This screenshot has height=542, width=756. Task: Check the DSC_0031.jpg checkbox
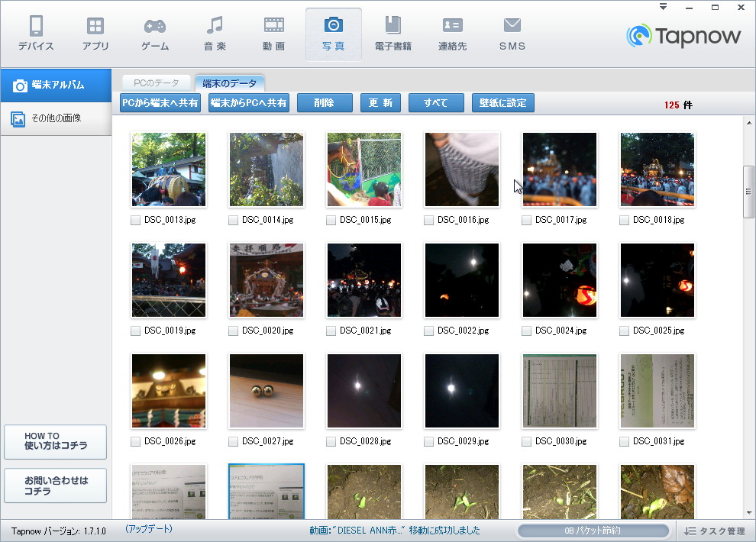pyautogui.click(x=625, y=441)
